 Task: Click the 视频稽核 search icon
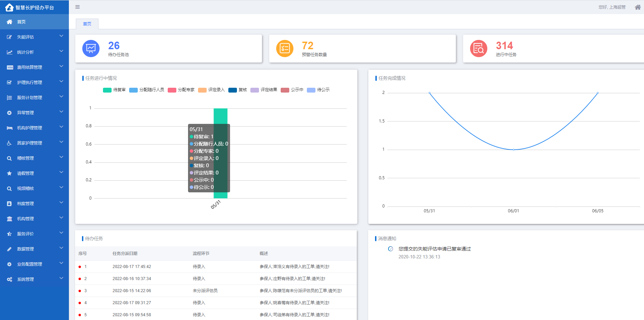pos(9,188)
